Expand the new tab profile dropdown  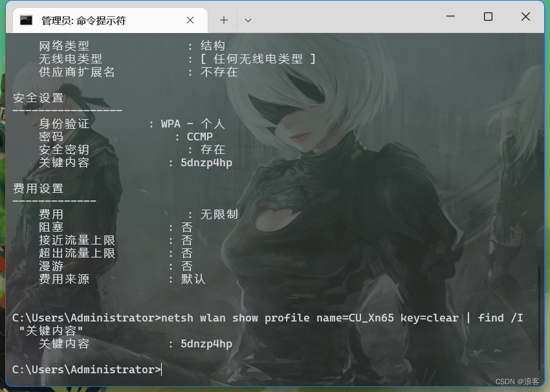click(x=248, y=20)
